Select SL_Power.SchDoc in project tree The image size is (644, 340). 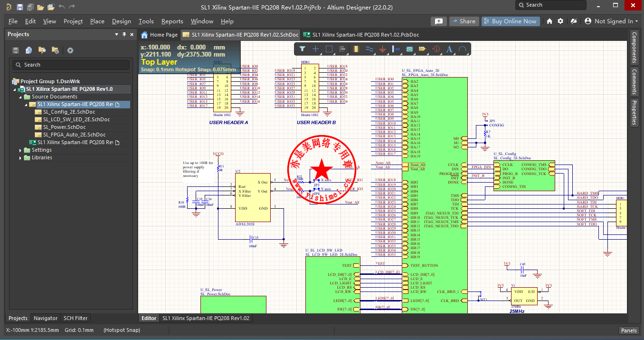pyautogui.click(x=64, y=127)
